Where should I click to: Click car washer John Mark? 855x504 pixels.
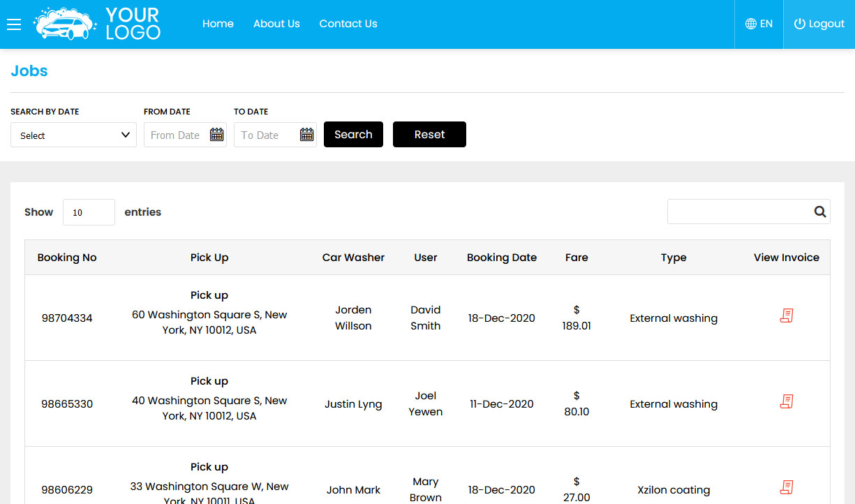point(353,490)
